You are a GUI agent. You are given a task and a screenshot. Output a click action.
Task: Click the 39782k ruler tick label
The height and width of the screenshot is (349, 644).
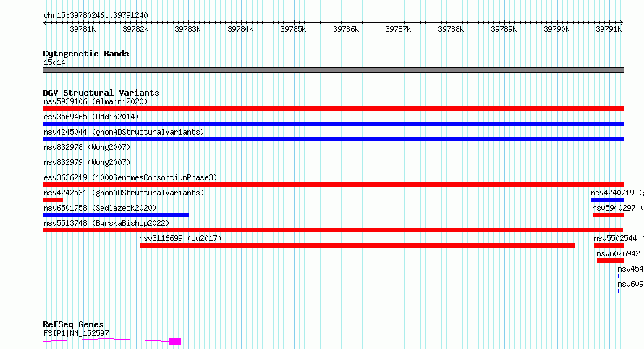[x=135, y=29]
